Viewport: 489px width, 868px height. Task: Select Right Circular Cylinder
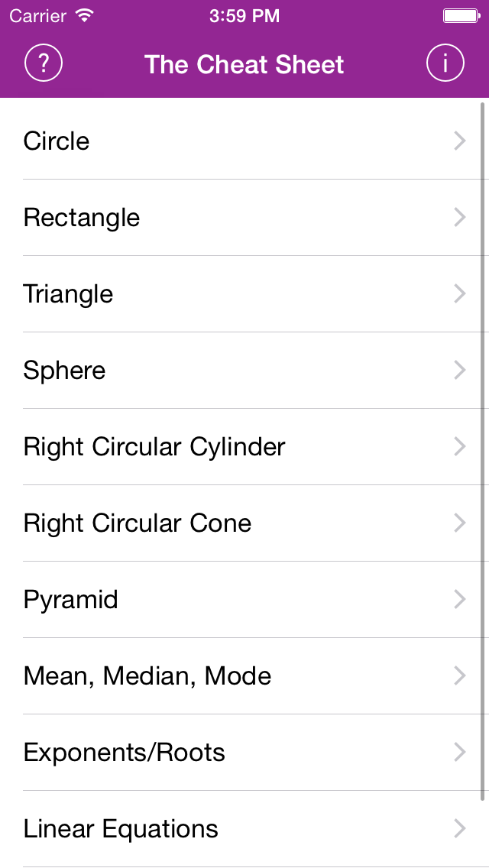click(x=244, y=447)
